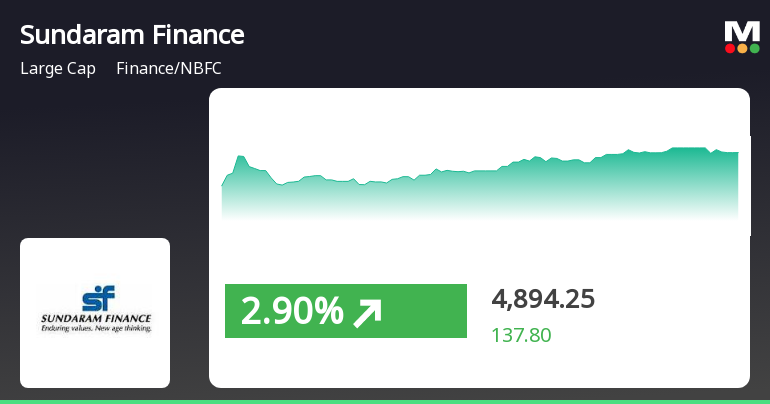Click the dip after the early chart spike

point(280,185)
